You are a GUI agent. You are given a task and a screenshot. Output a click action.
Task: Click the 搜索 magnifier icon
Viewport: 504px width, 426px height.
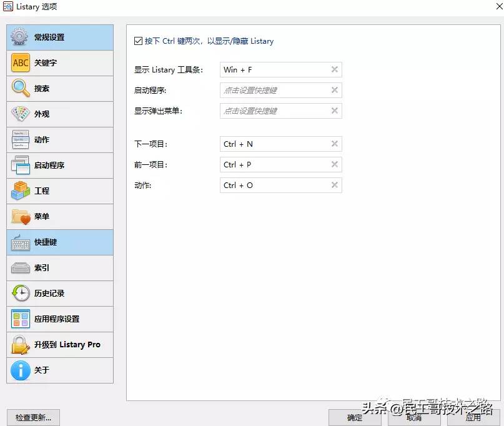(21, 88)
